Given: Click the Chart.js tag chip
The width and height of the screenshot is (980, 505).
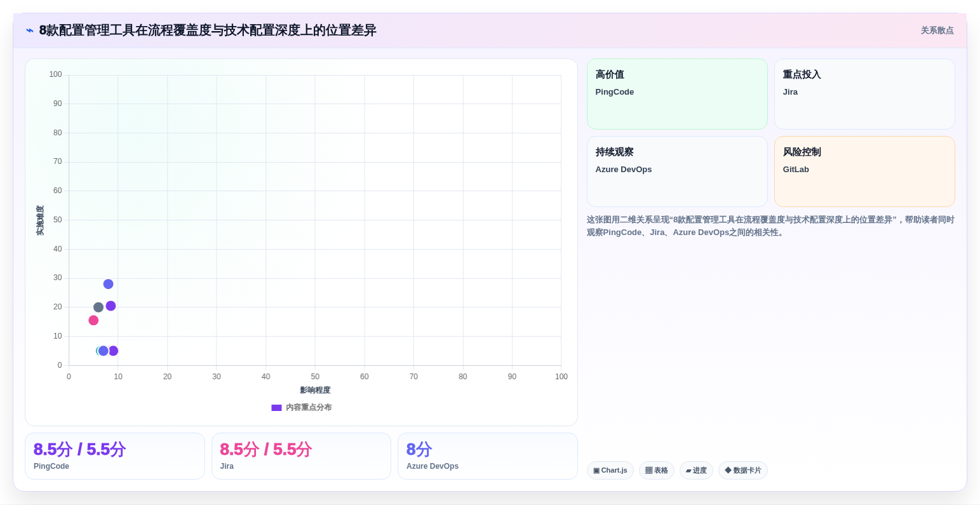Looking at the screenshot, I should point(610,471).
